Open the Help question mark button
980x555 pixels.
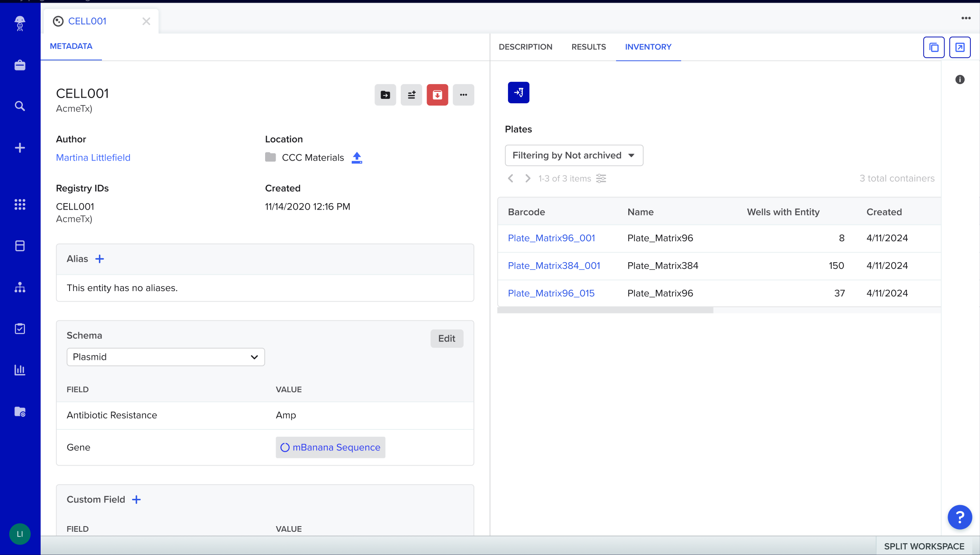959,517
